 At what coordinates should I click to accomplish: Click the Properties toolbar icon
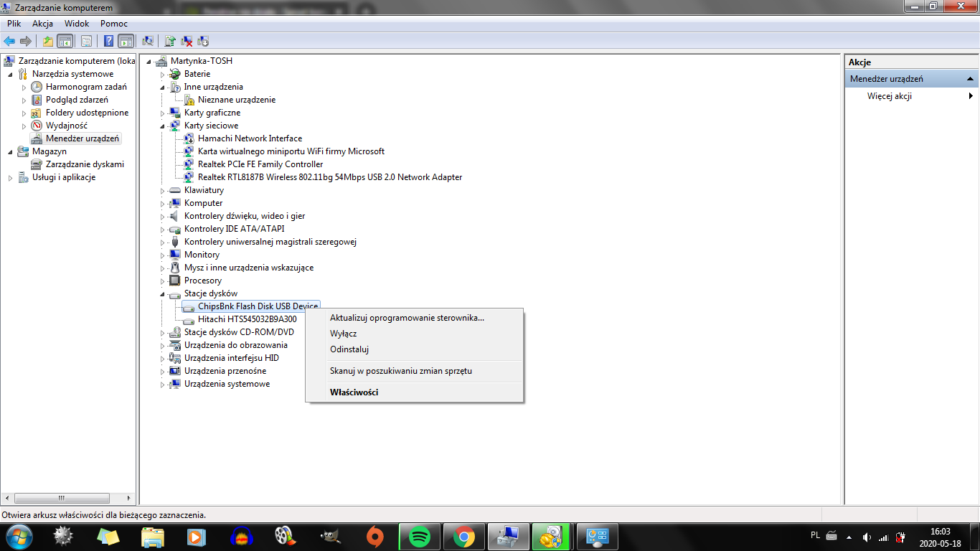coord(86,41)
